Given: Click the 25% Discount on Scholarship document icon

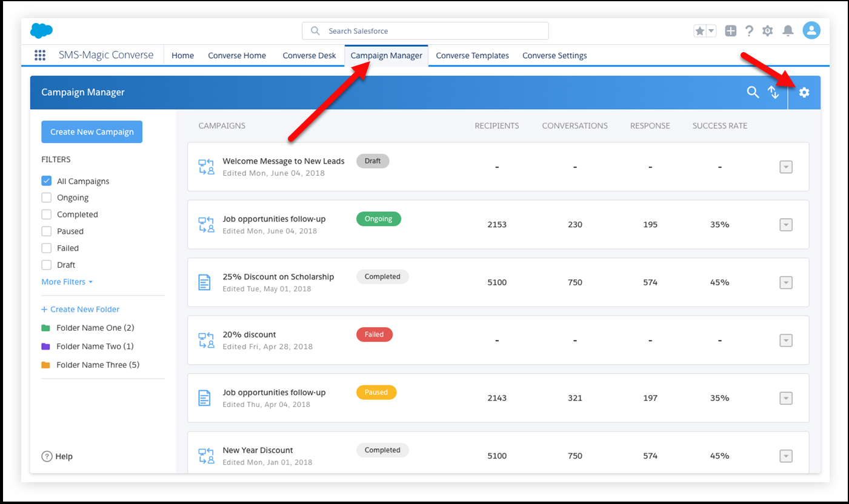Looking at the screenshot, I should point(205,282).
